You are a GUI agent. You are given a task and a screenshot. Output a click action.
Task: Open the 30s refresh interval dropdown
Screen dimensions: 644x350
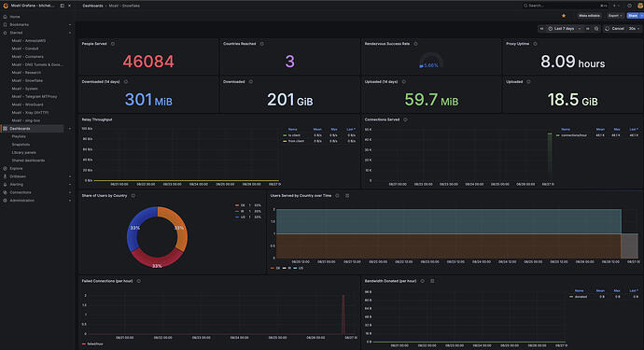[x=634, y=29]
